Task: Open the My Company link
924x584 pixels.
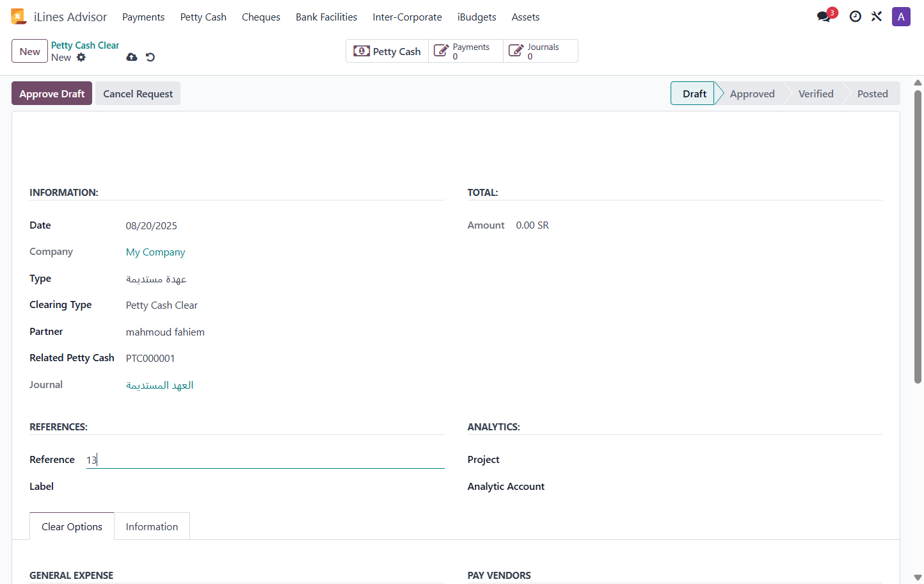Action: coord(155,252)
